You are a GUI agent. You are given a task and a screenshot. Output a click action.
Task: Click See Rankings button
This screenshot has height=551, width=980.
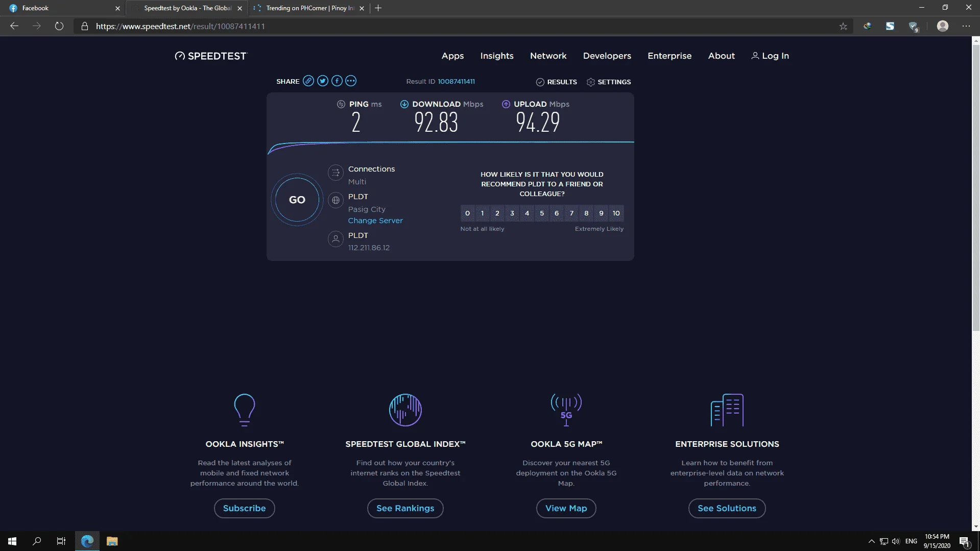pos(405,509)
